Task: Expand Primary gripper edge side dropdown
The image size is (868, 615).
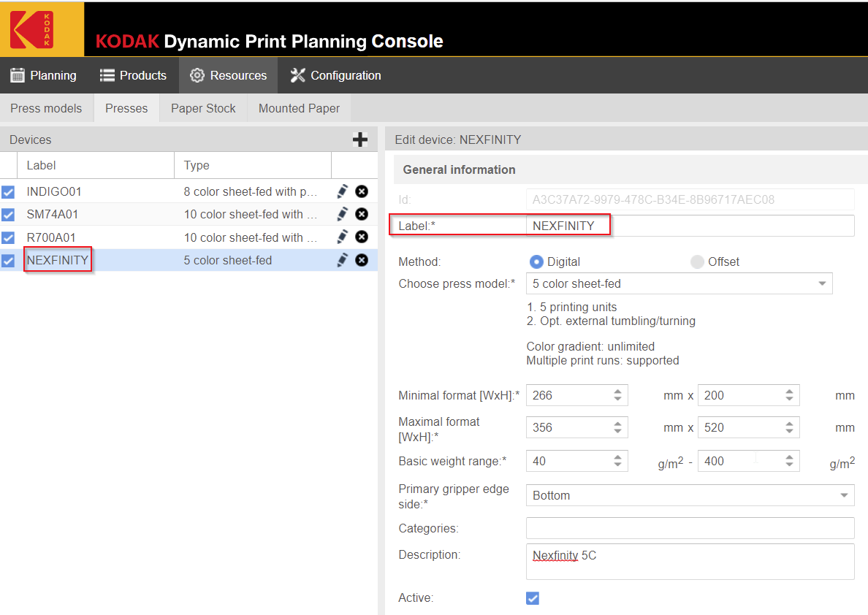Action: click(x=689, y=495)
